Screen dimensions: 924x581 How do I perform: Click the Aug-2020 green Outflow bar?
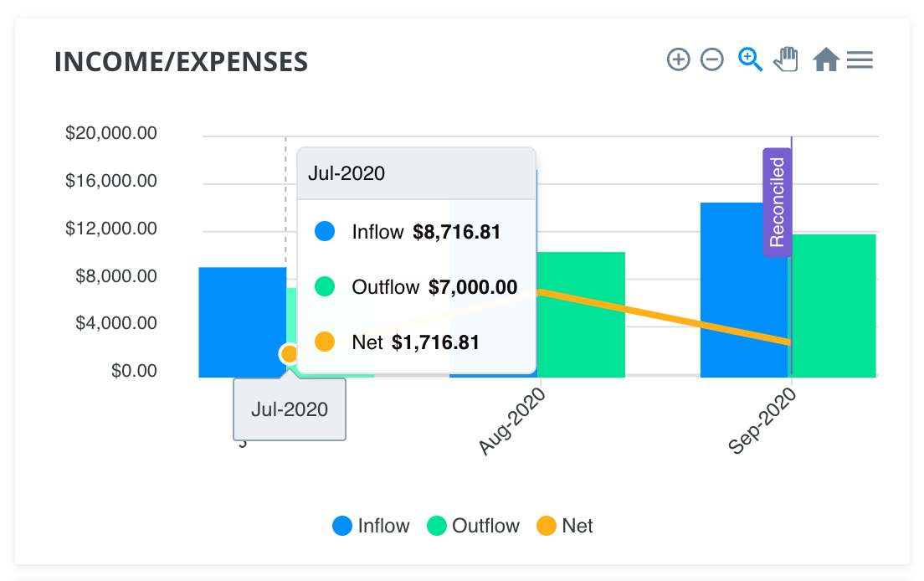click(581, 315)
